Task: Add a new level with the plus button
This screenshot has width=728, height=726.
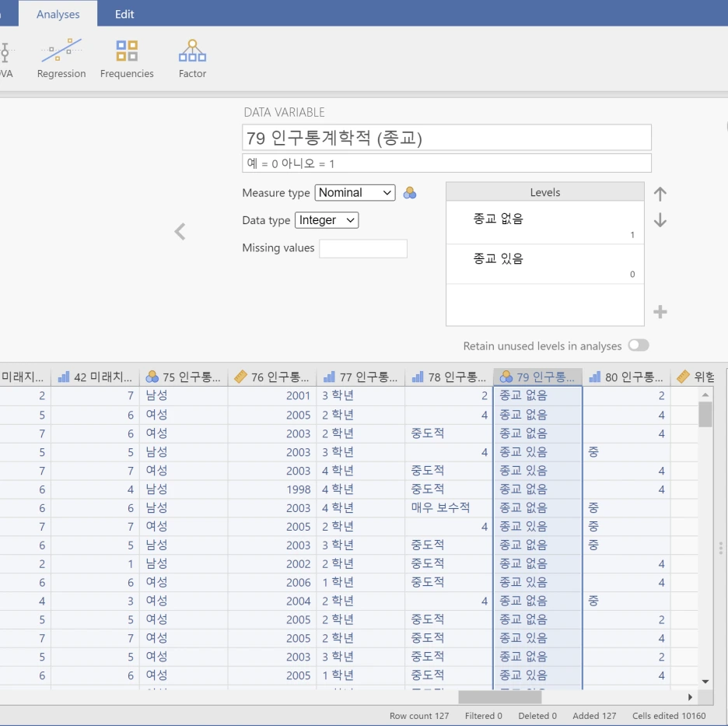Action: (x=660, y=312)
